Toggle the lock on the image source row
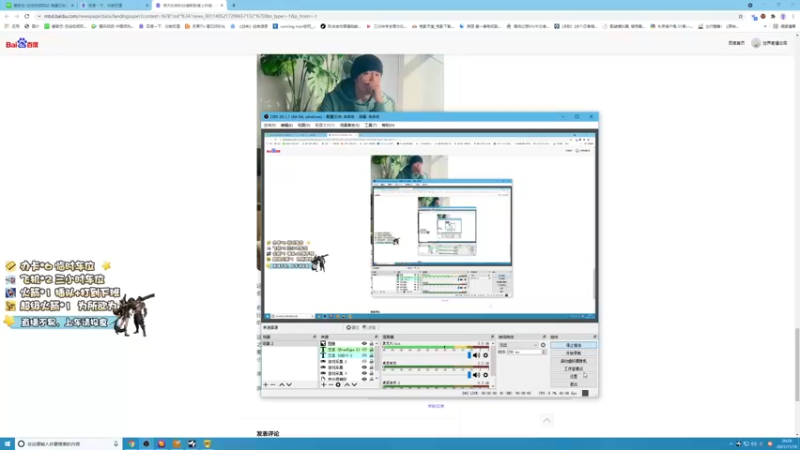Viewport: 800px width, 450px height. pyautogui.click(x=371, y=343)
